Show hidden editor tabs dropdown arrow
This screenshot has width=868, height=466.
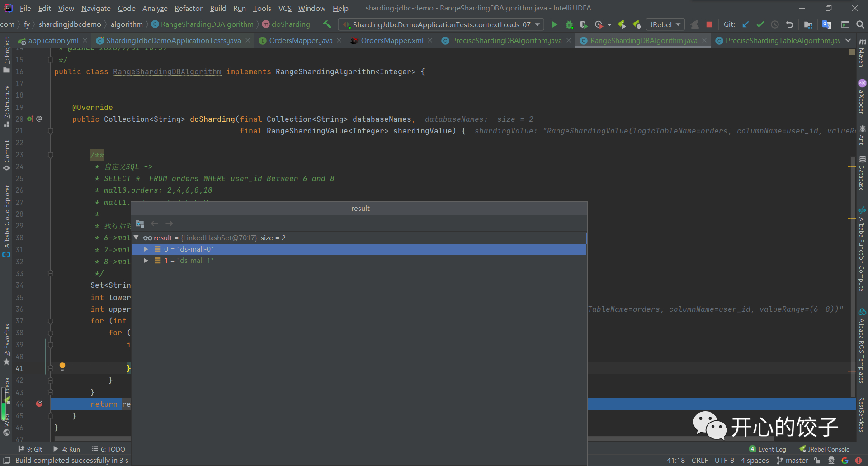[848, 40]
